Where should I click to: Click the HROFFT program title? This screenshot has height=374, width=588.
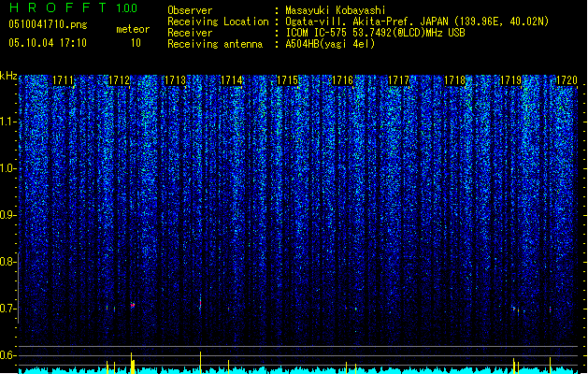coord(58,7)
